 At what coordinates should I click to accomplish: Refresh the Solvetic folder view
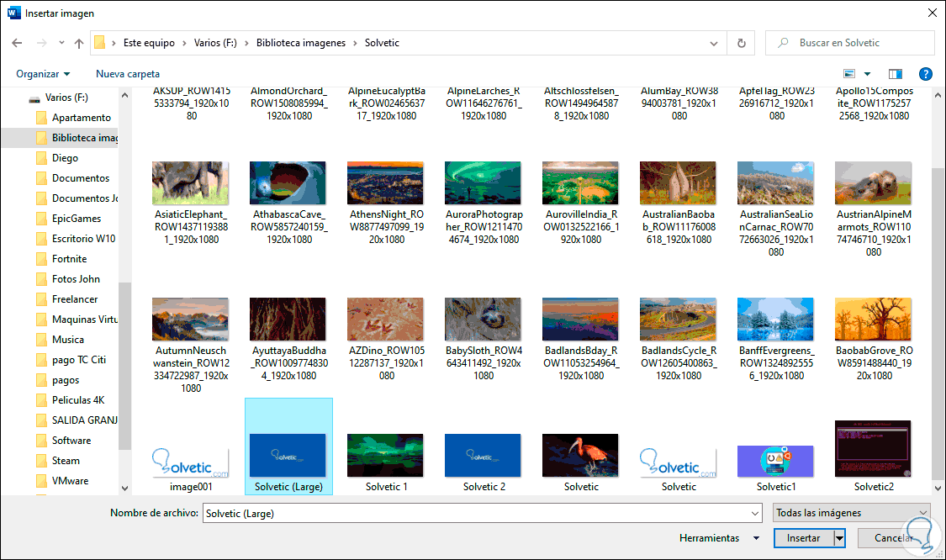(x=741, y=43)
